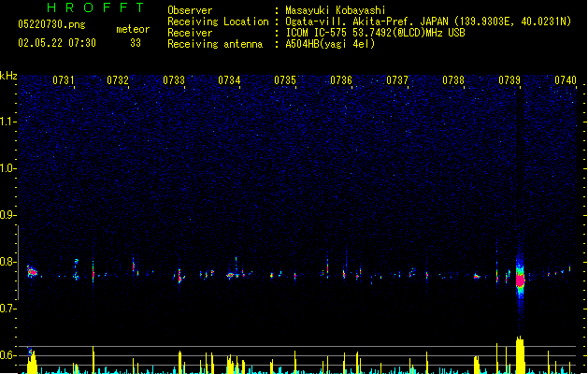Click the Ogata-vill. Akita-Pref. JAPAN location text

[428, 22]
